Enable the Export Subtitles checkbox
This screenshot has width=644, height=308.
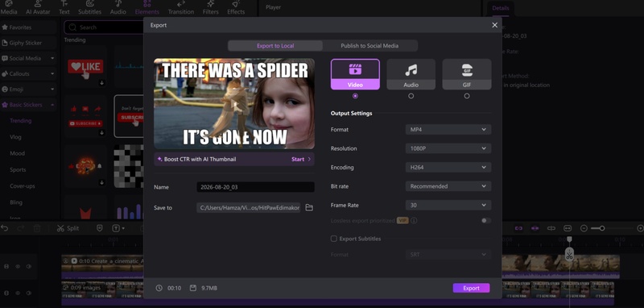pos(334,239)
